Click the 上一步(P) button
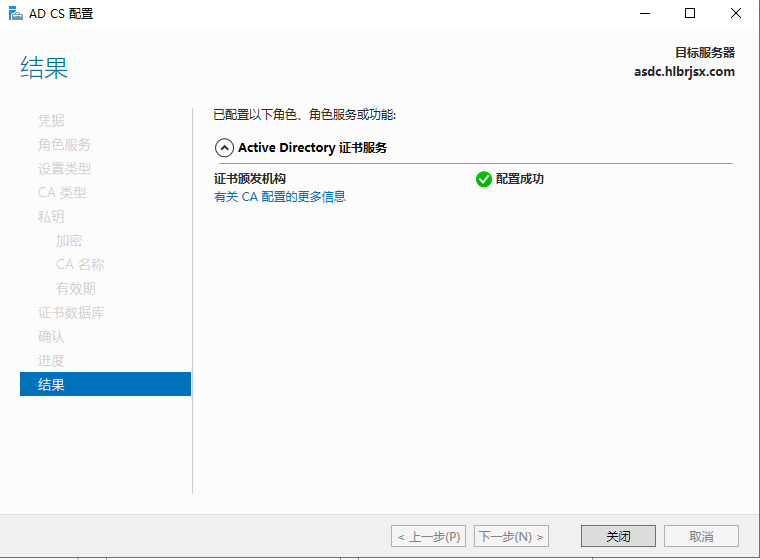 (x=429, y=536)
